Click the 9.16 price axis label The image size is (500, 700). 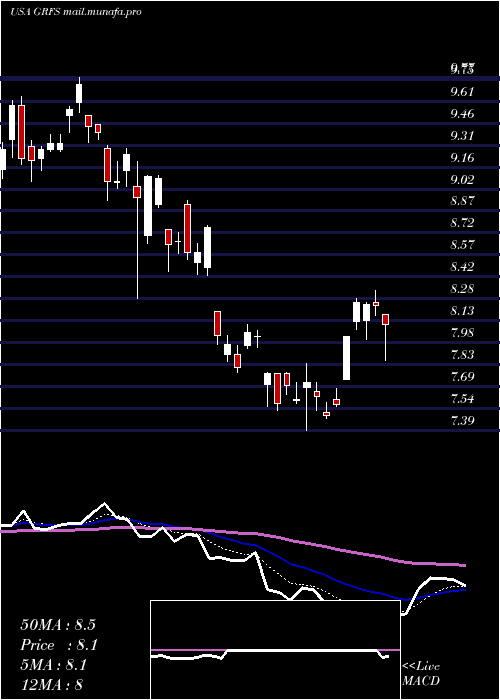click(x=462, y=158)
